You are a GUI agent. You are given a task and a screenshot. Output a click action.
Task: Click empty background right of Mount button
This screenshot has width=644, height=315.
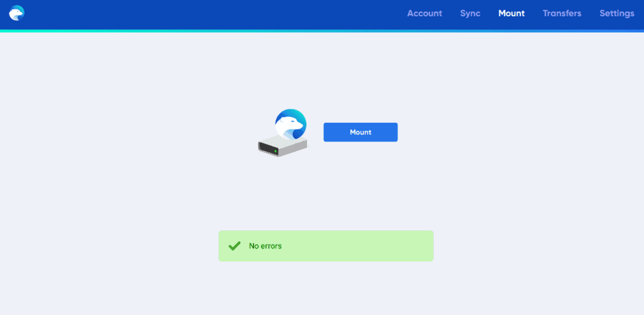[493, 132]
